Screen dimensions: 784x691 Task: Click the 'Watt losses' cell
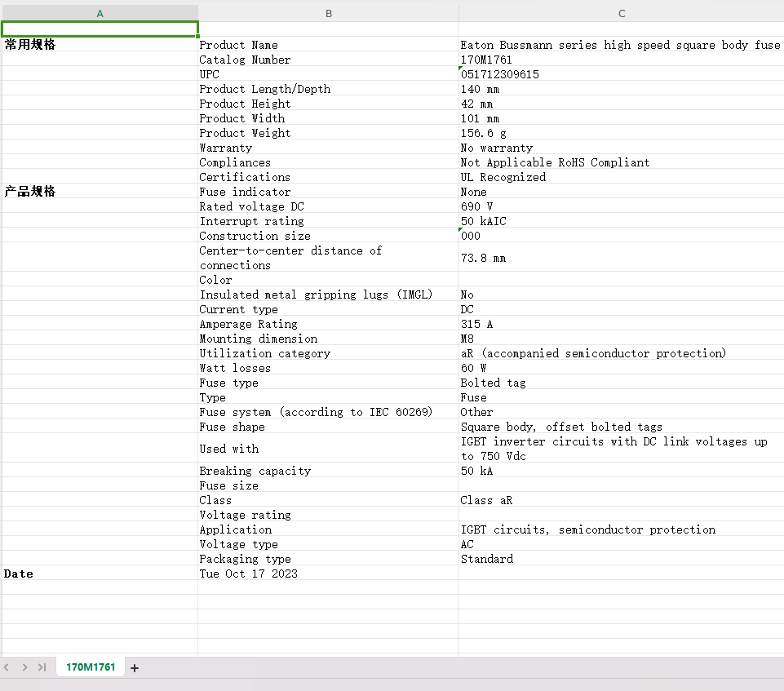[329, 368]
